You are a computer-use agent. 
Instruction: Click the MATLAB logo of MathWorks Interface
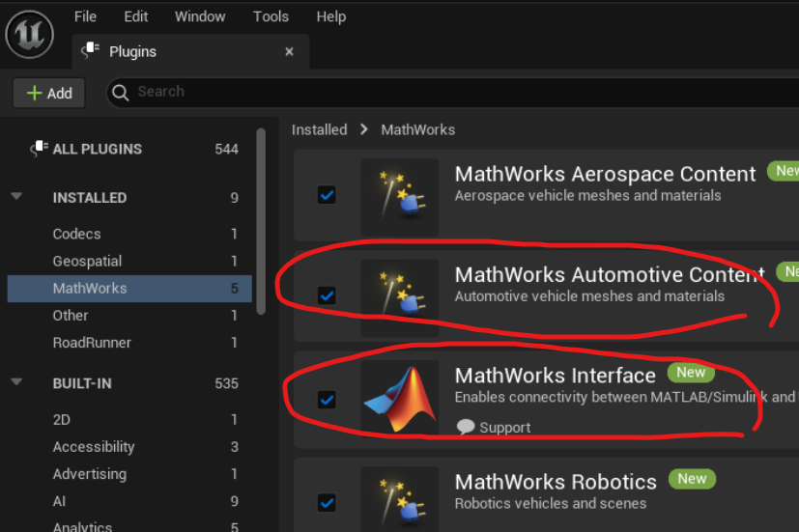tap(400, 398)
